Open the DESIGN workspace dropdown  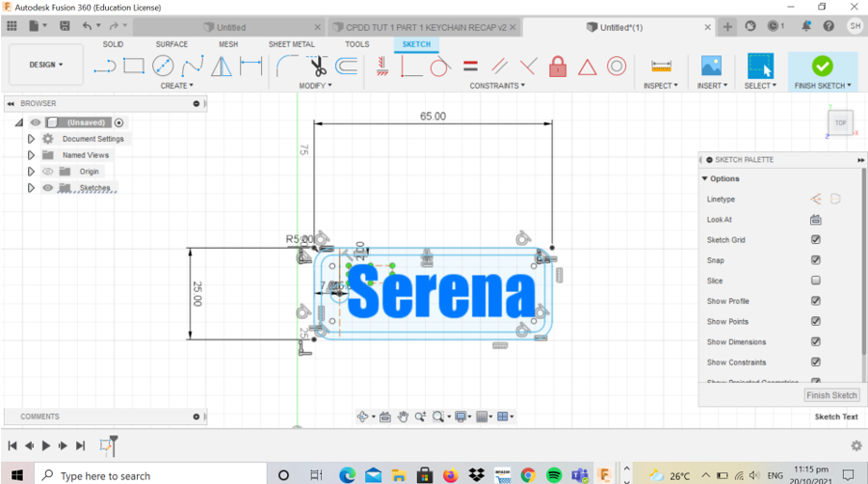(46, 65)
